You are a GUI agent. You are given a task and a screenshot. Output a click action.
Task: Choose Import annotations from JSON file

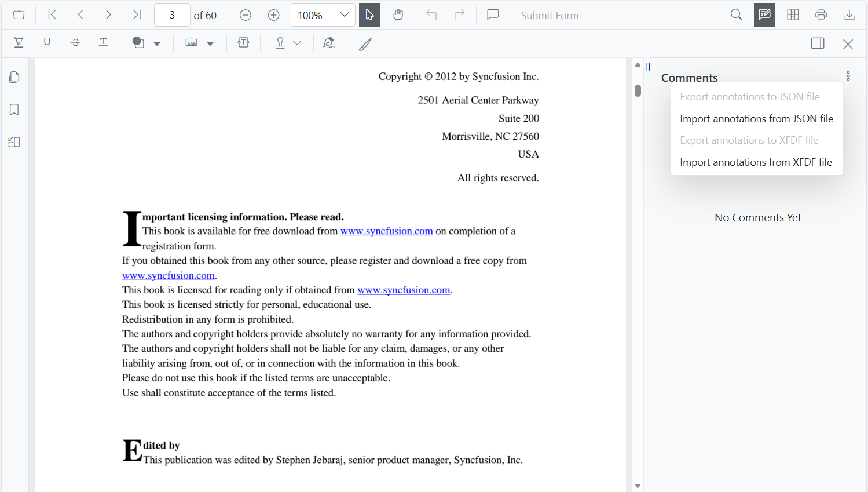756,119
